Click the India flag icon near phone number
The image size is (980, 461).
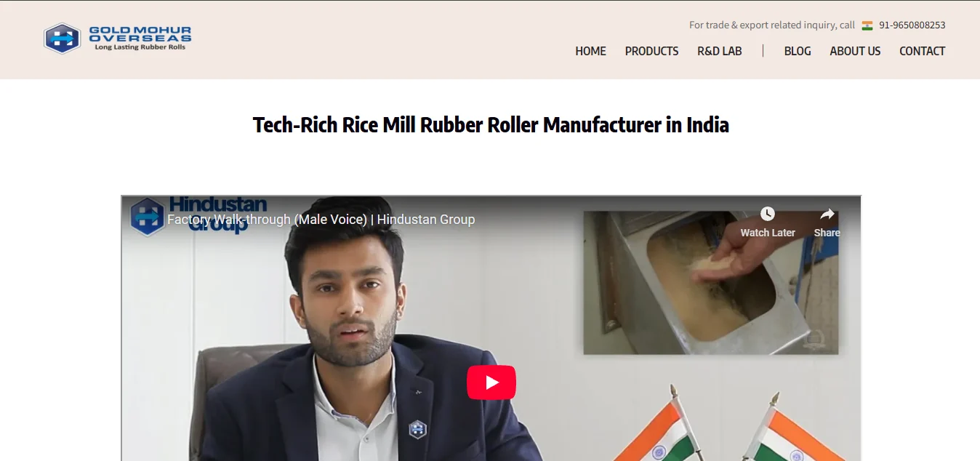click(x=867, y=25)
